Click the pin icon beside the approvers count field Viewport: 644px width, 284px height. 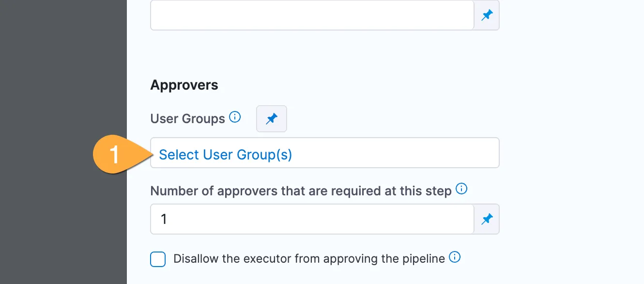[487, 219]
